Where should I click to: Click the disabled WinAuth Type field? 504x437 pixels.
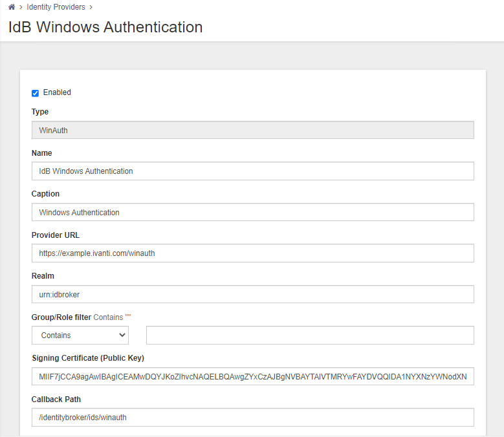252,130
